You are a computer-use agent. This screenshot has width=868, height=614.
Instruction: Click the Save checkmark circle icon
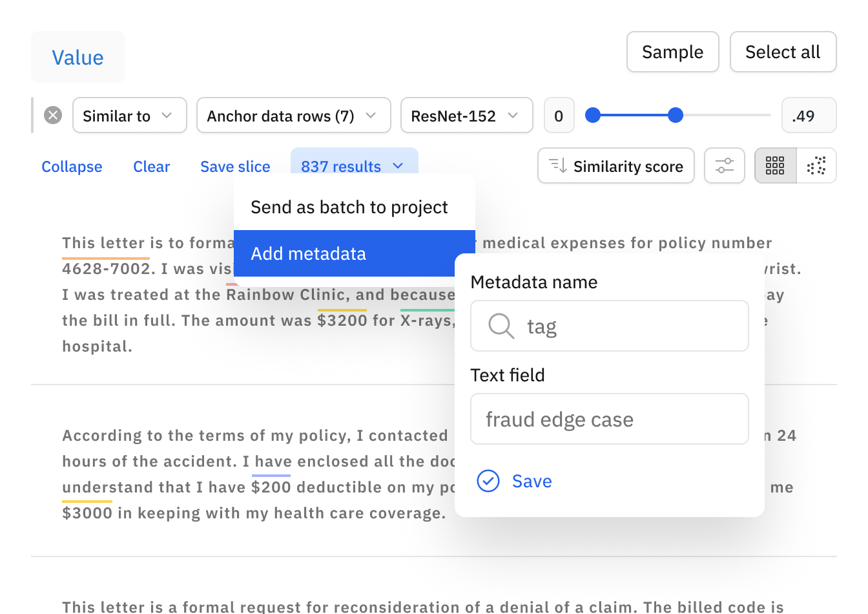click(488, 481)
